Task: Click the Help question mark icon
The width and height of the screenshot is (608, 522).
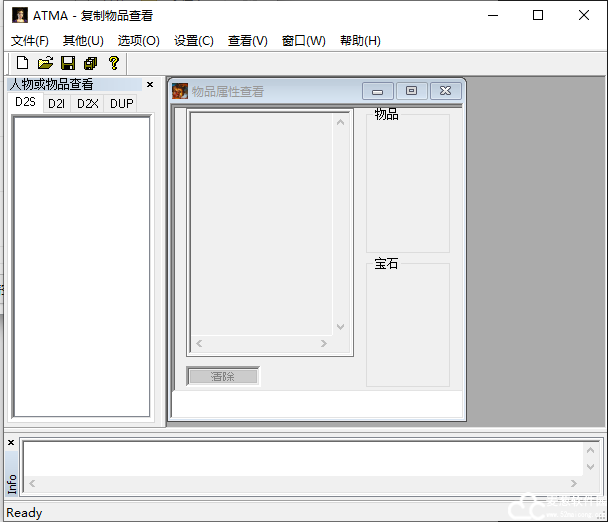Action: [114, 63]
